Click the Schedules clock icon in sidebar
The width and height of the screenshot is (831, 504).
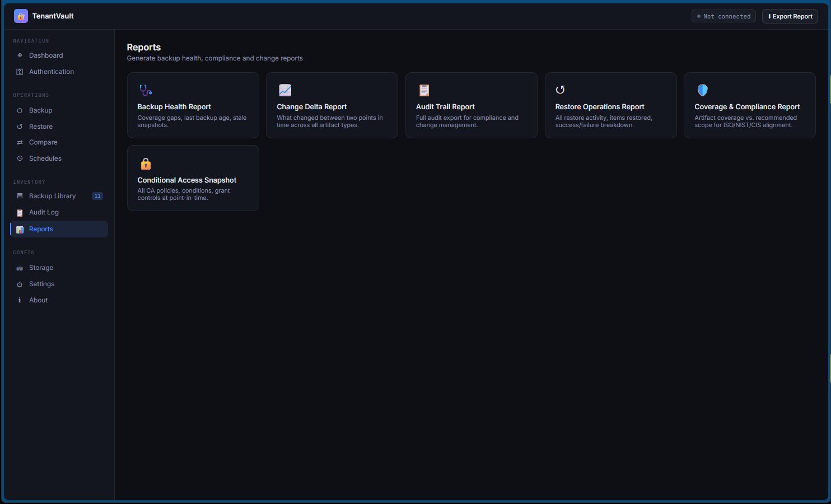[20, 158]
